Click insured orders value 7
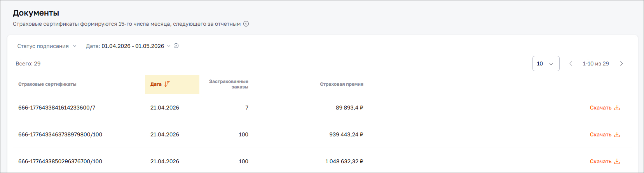 [247, 108]
